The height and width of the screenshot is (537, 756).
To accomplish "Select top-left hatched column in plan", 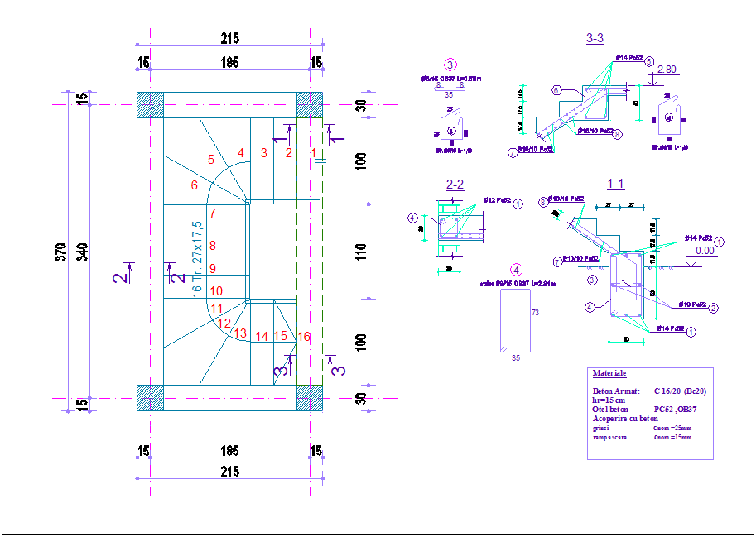I will click(150, 106).
